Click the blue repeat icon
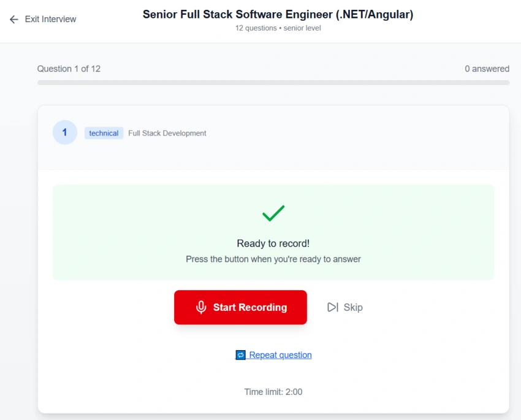Screen dimensions: 521x420 240,355
